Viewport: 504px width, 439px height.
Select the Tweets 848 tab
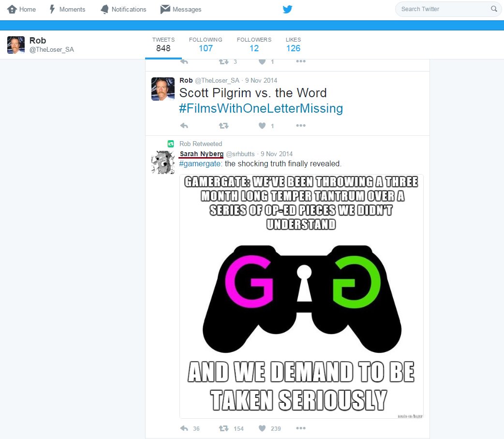tap(163, 44)
